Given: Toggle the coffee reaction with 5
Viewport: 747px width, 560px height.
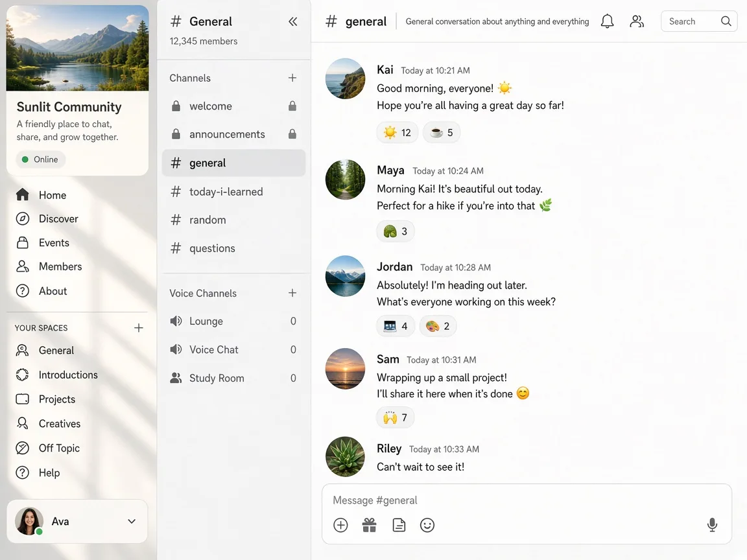Looking at the screenshot, I should point(442,132).
